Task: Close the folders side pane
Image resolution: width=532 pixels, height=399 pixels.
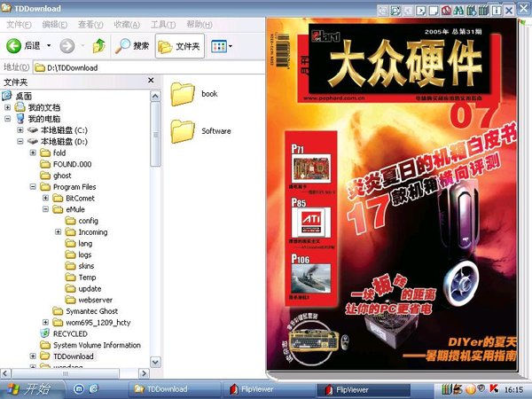Action: coord(156,82)
